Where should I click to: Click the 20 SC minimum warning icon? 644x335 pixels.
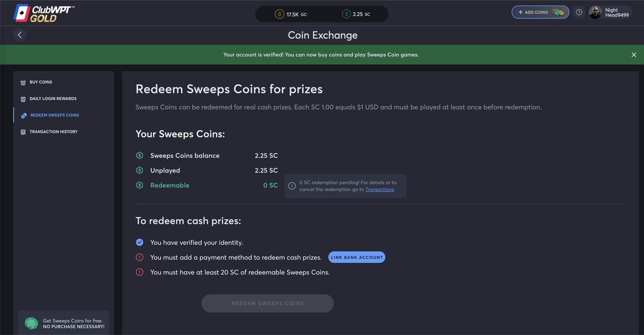140,272
